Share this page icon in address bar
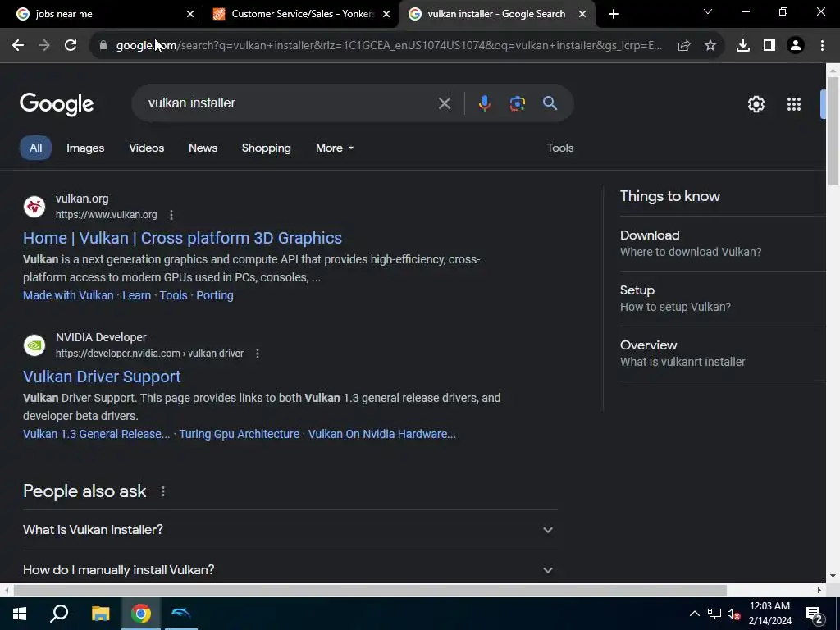840x630 pixels. pyautogui.click(x=683, y=46)
